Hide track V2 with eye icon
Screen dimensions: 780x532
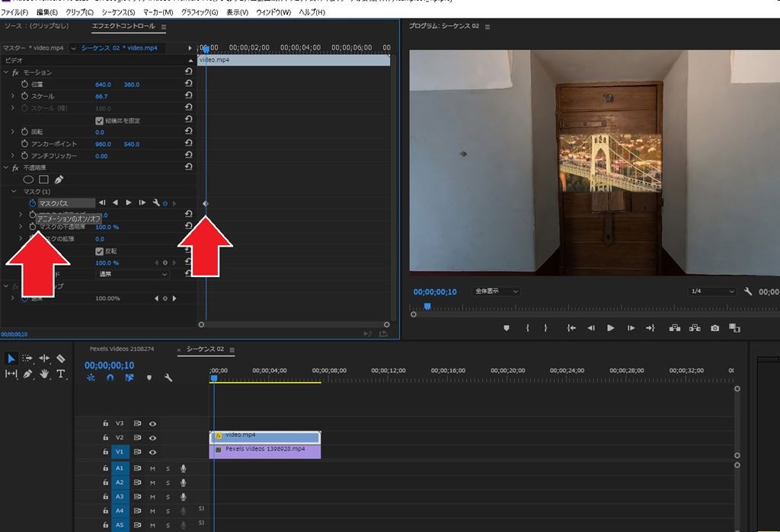point(152,438)
